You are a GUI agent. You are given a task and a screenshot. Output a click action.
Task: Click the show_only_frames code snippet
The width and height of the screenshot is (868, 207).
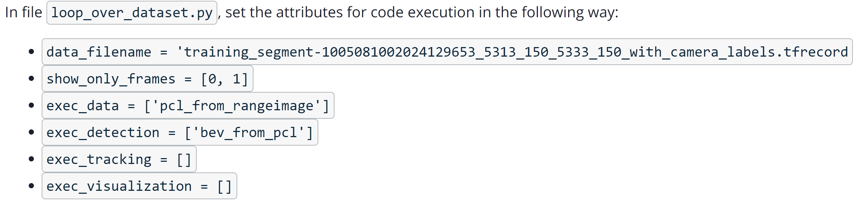pos(147,79)
